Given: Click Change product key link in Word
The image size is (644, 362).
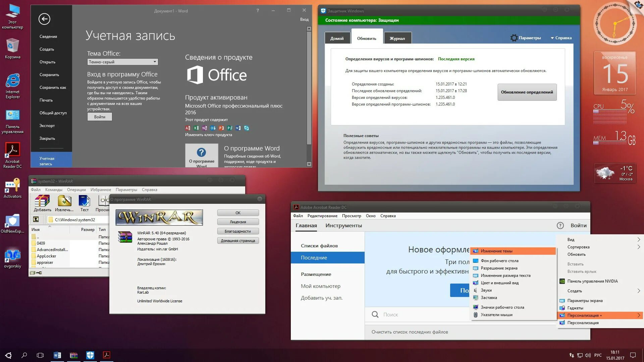Looking at the screenshot, I should point(208,135).
